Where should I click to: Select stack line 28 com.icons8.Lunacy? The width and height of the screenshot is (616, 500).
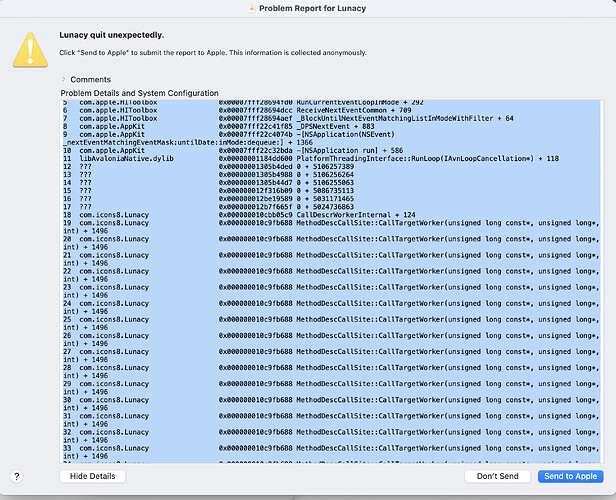coord(331,372)
